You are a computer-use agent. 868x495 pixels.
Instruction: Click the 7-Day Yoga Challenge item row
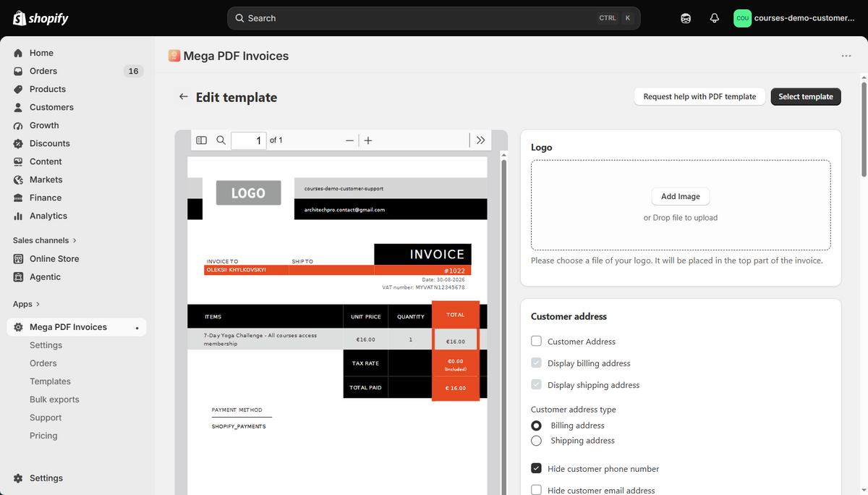337,339
